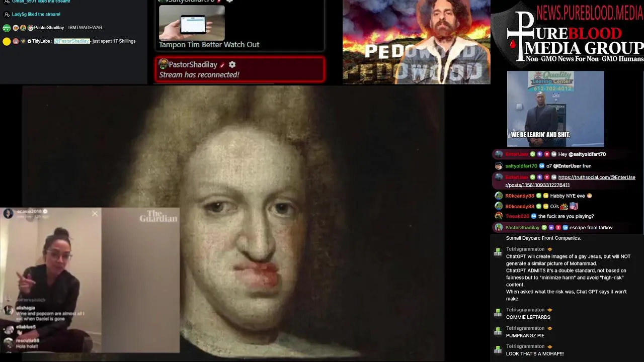Select the @PastorShadilay mention in TidyLabs message
644x362 pixels.
pyautogui.click(x=72, y=41)
